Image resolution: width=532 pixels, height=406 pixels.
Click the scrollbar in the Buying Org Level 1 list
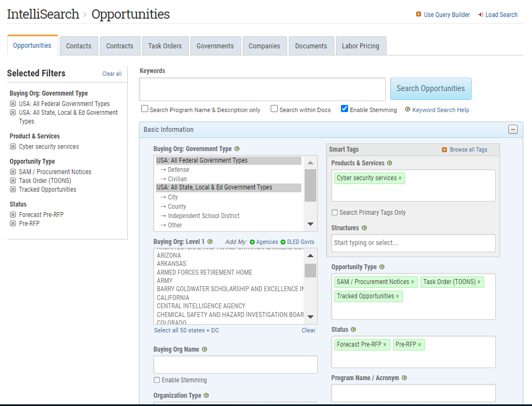[x=310, y=269]
